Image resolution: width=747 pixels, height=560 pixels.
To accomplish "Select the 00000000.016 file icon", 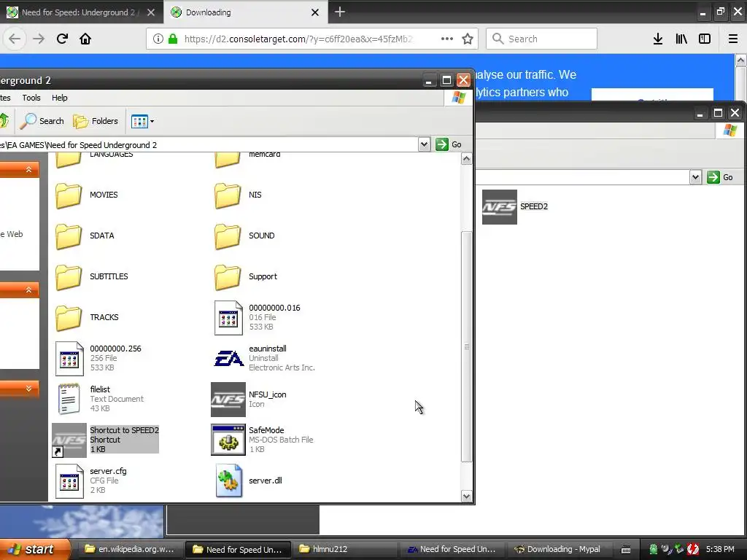I will (228, 318).
